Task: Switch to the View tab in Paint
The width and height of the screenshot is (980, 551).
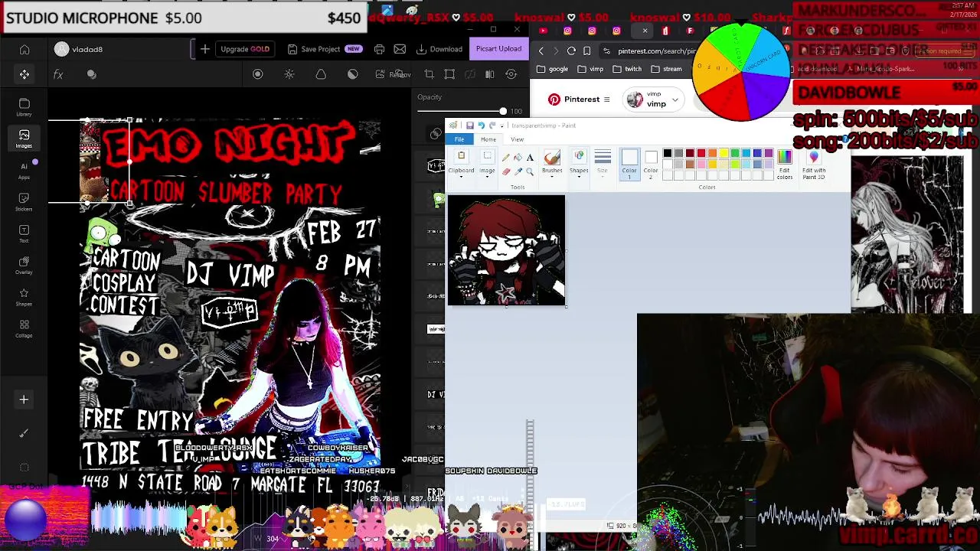Action: (518, 139)
